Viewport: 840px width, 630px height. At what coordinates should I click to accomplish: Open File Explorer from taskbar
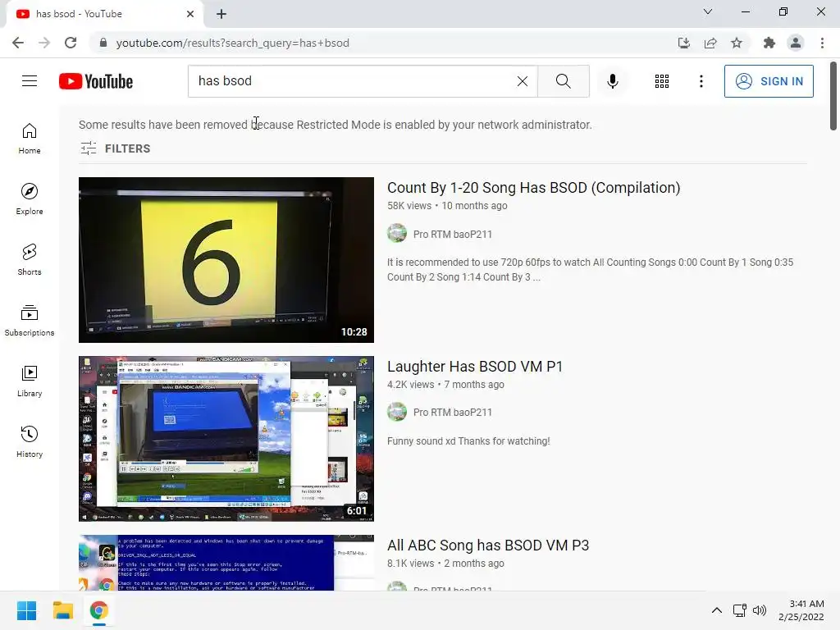pos(62,610)
